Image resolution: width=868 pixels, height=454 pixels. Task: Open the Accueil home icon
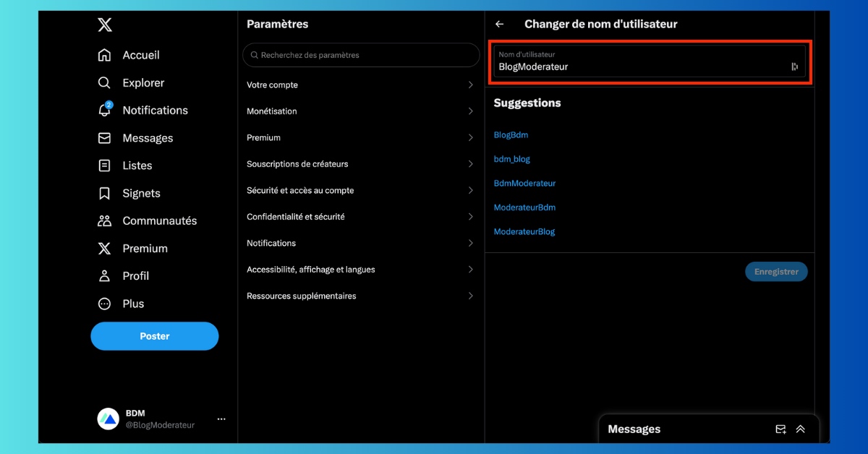pos(105,55)
